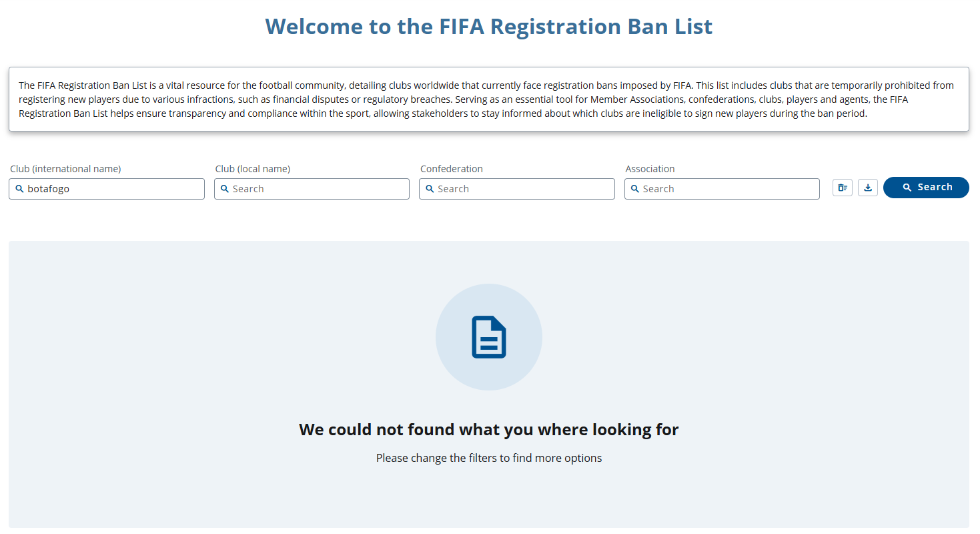This screenshot has width=980, height=534.
Task: Focus the Club international name field containing botafogo
Action: tap(113, 189)
